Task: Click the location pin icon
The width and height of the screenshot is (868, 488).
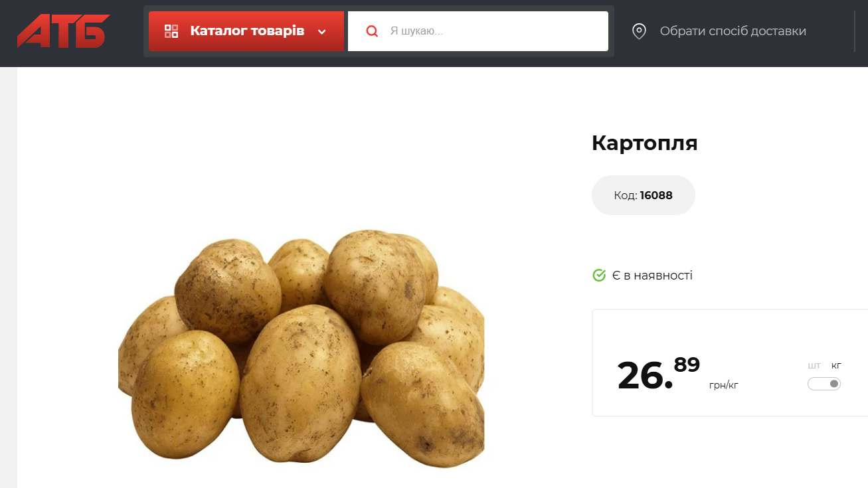Action: point(639,31)
